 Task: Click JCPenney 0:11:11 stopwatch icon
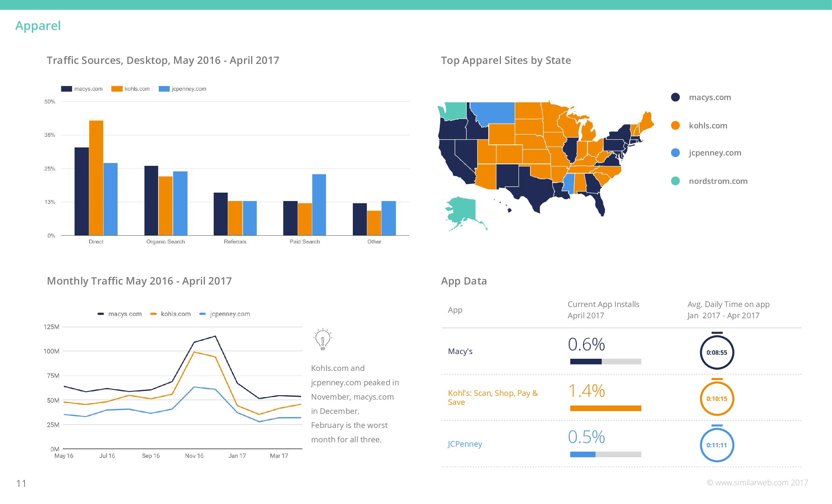pyautogui.click(x=717, y=445)
